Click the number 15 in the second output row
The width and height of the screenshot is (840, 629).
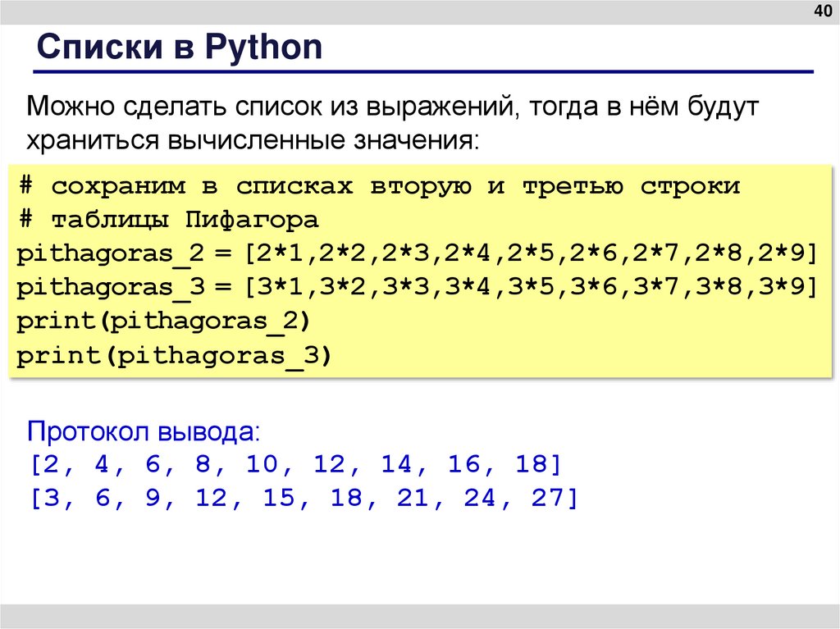(x=280, y=499)
